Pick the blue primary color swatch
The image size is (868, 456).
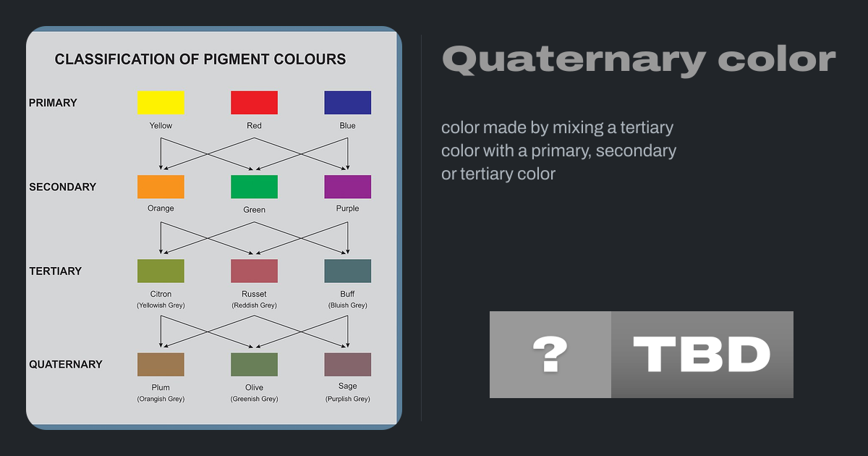[347, 103]
